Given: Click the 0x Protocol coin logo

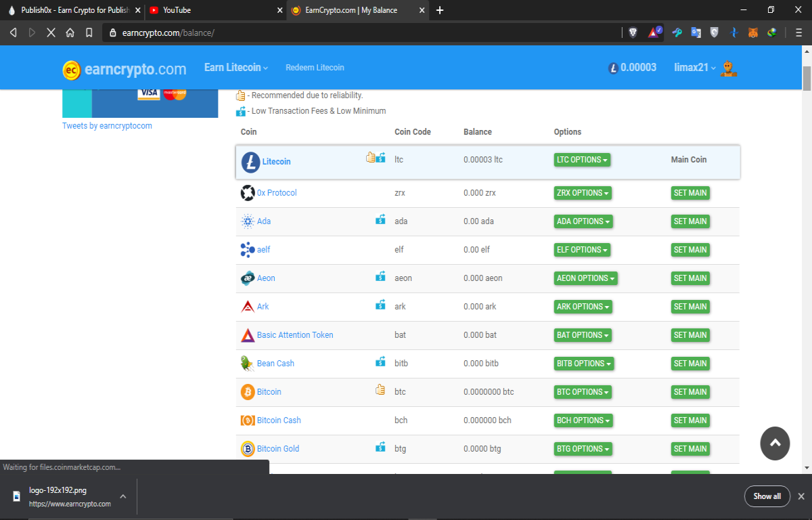Looking at the screenshot, I should 248,193.
